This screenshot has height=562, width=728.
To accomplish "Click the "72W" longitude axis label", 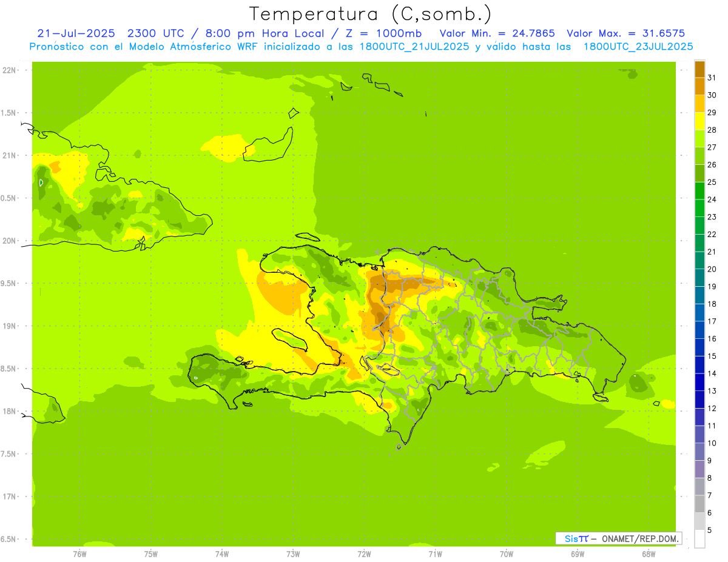I will coord(364,554).
